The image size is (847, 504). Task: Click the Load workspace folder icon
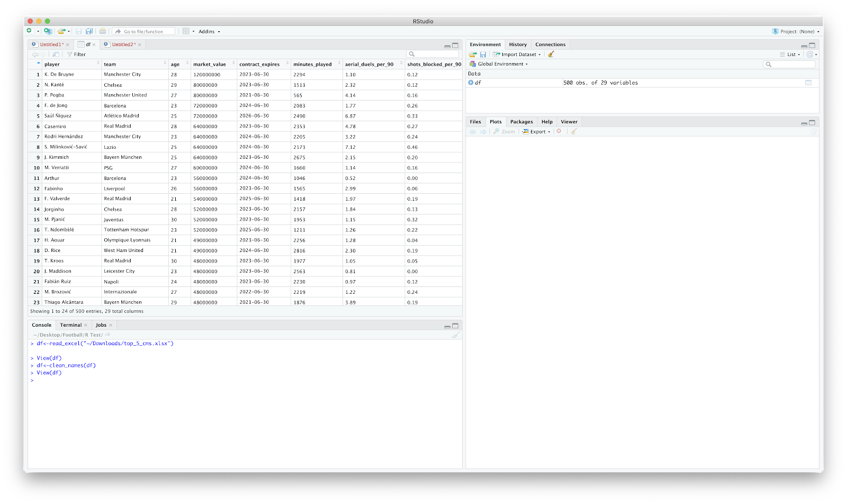[x=473, y=54]
